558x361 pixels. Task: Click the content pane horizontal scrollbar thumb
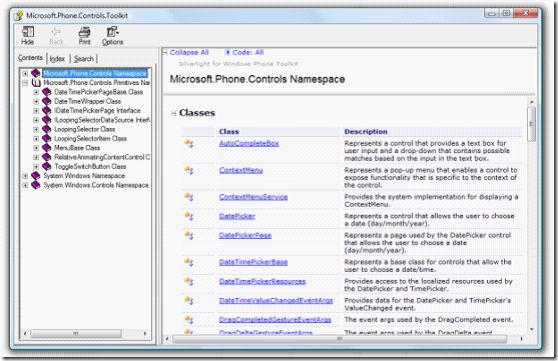[x=340, y=339]
